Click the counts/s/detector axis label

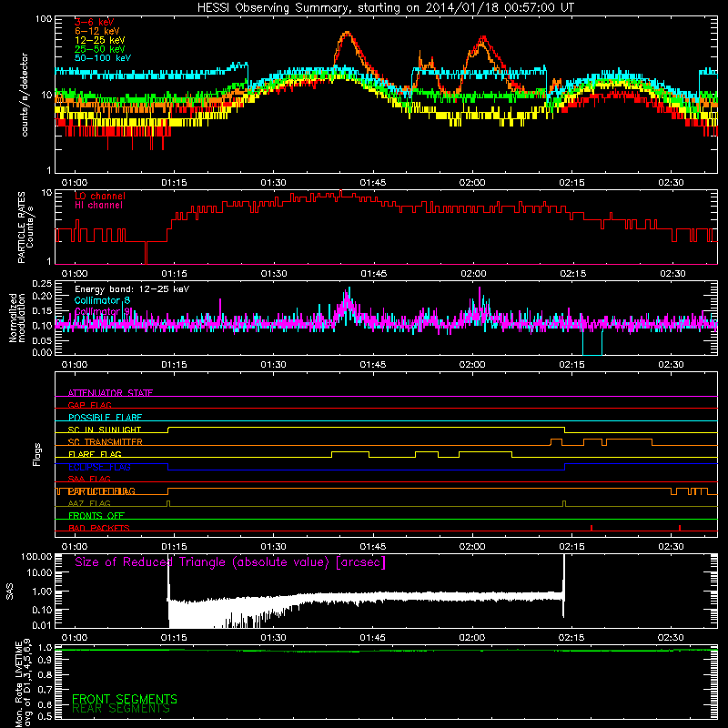coord(25,95)
